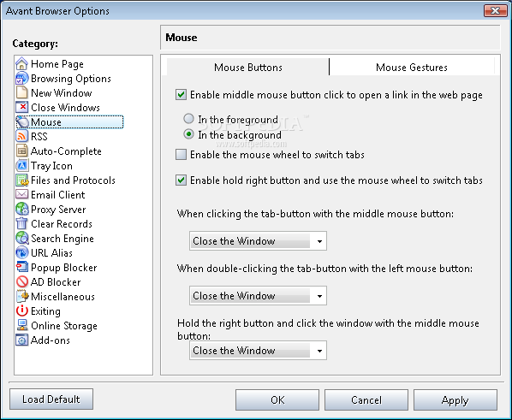Click the Load Default button
This screenshot has width=512, height=420.
51,399
